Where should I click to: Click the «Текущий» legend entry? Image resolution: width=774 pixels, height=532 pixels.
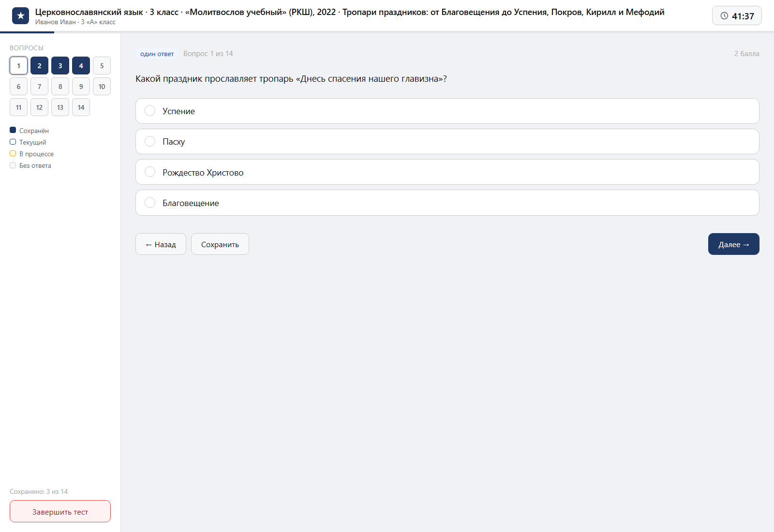28,142
